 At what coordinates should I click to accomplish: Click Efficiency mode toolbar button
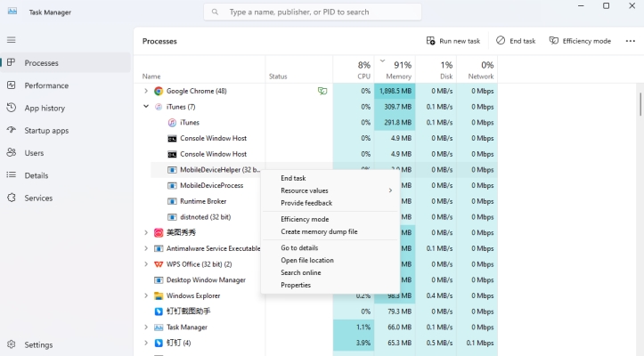coord(580,41)
